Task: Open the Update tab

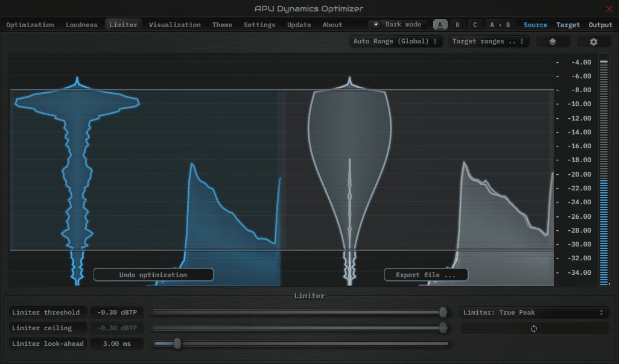Action: click(x=299, y=25)
